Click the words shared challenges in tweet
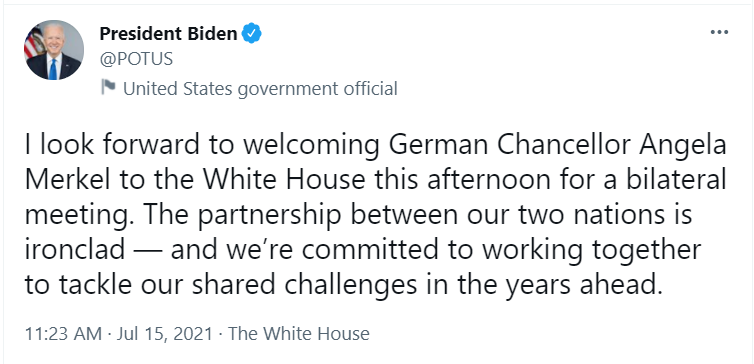The width and height of the screenshot is (754, 364). coord(304,286)
